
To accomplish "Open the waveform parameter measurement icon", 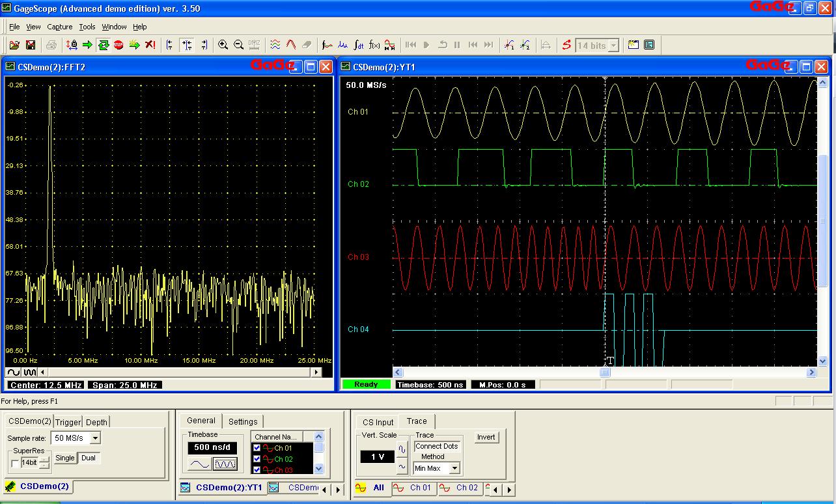I will 327,45.
